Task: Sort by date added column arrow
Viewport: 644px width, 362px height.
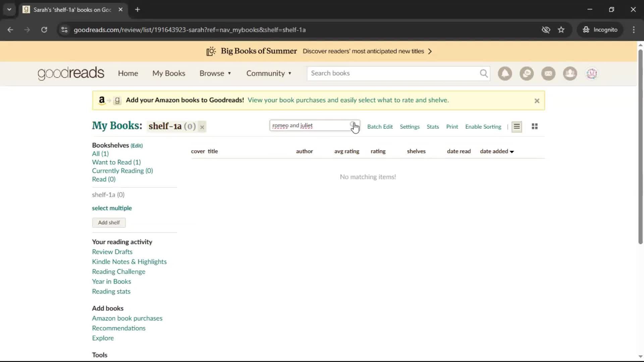Action: point(512,152)
